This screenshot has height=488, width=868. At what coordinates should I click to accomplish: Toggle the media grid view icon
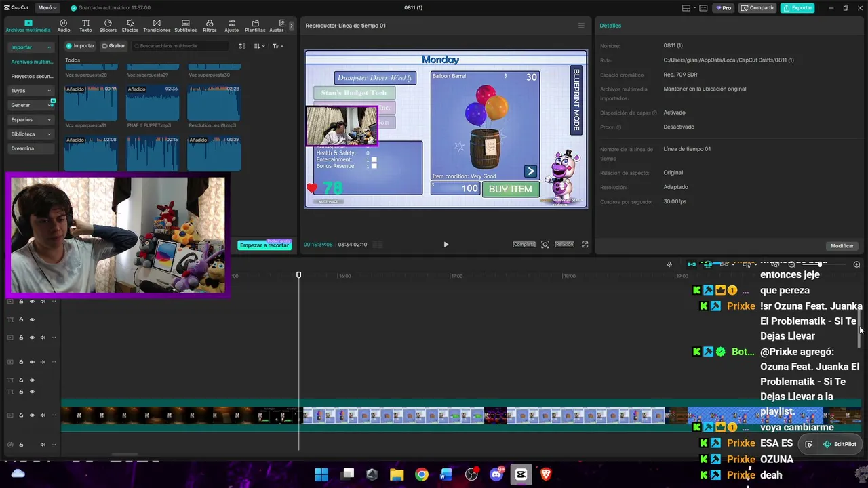[242, 46]
